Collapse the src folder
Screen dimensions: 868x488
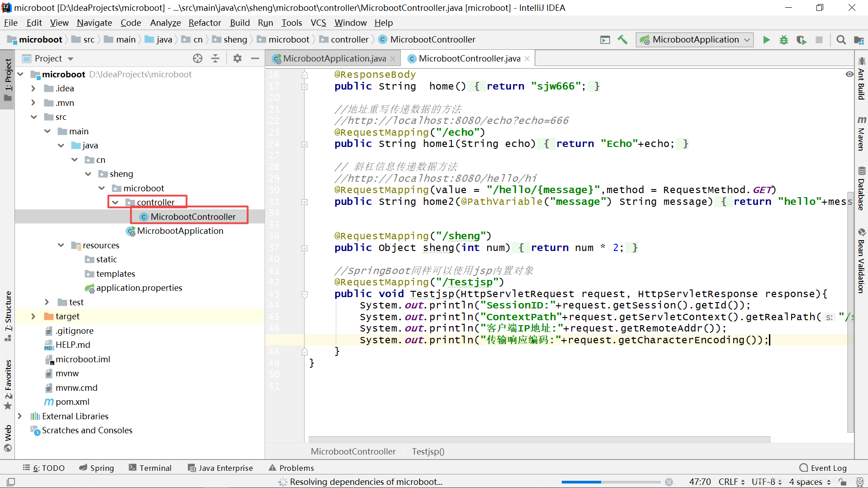[x=33, y=117]
